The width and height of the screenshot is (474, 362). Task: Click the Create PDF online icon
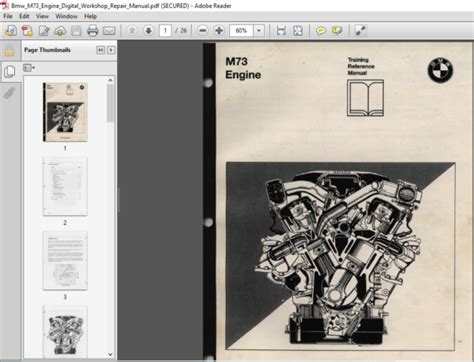point(11,31)
